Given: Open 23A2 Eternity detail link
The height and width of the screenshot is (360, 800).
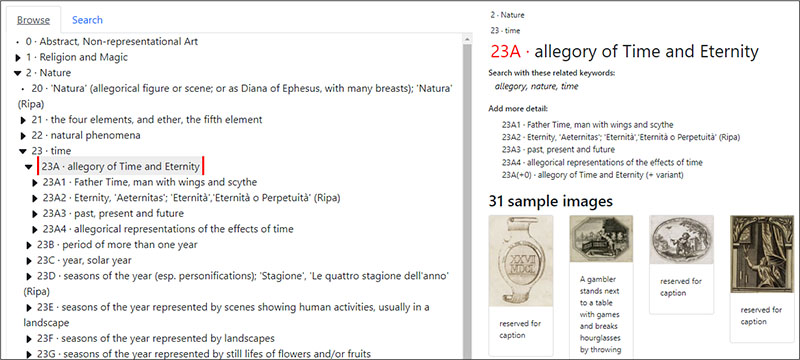Looking at the screenshot, I should [x=621, y=137].
